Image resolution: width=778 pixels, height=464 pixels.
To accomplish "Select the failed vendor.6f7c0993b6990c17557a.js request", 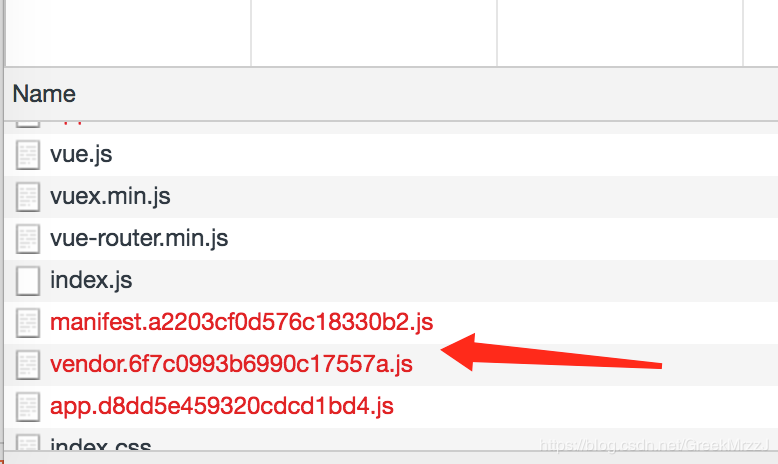I will tap(231, 365).
